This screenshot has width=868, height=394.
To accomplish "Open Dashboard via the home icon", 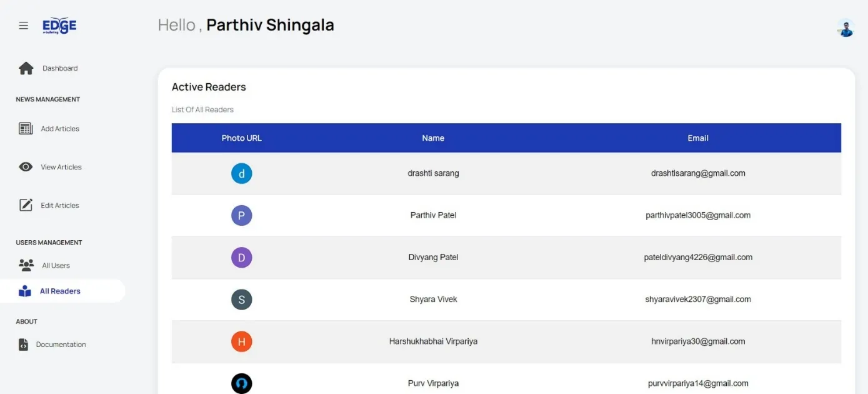I will (26, 68).
